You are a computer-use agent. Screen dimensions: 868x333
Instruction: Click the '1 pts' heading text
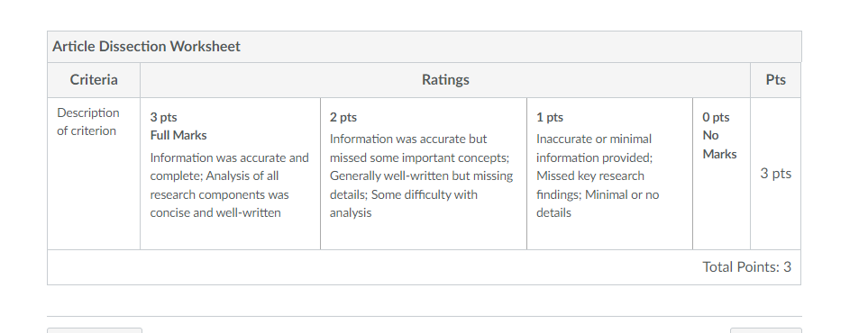coord(550,117)
